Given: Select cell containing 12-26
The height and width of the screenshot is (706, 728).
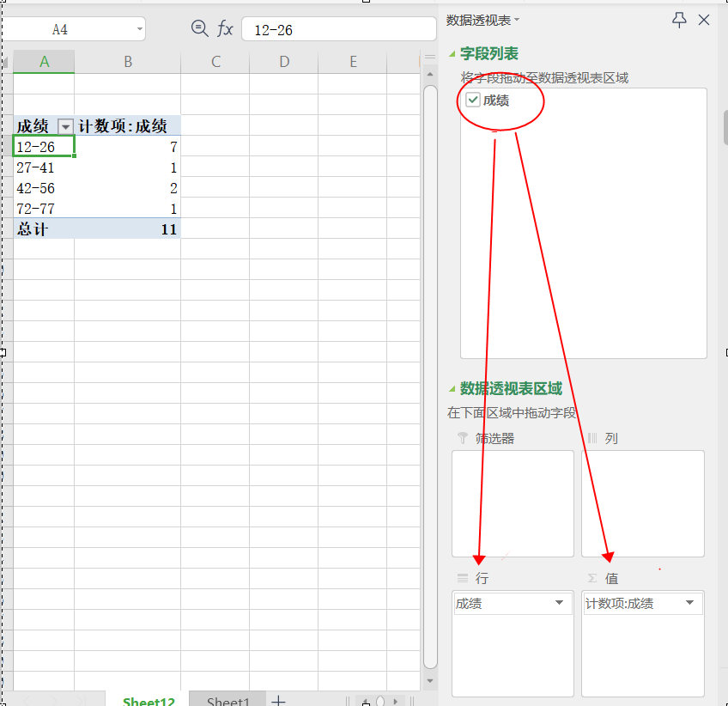Looking at the screenshot, I should pyautogui.click(x=44, y=147).
